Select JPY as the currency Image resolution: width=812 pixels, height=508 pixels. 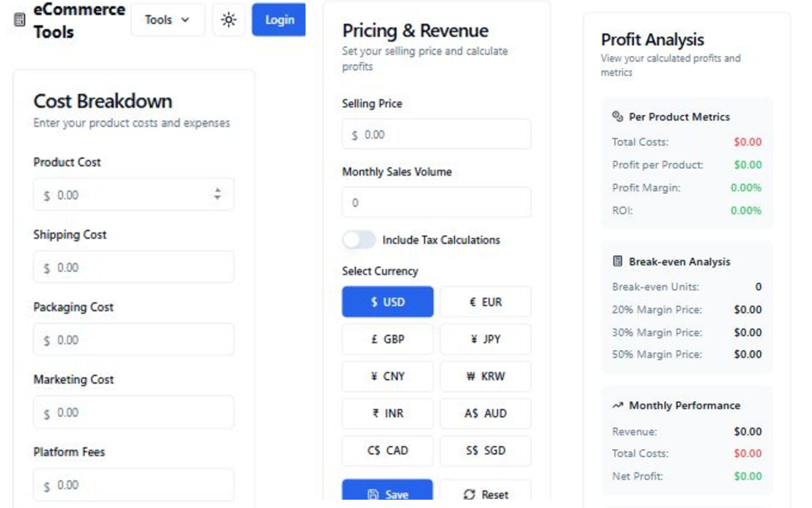click(485, 339)
